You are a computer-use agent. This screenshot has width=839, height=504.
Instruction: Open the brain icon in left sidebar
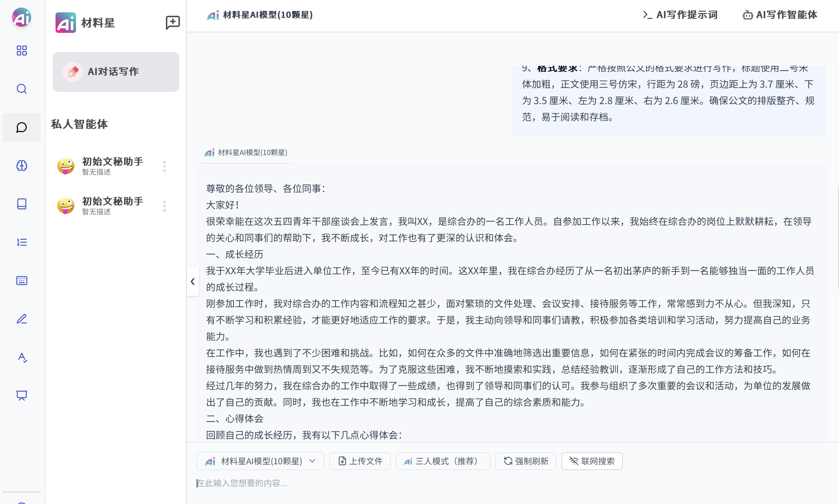[22, 166]
